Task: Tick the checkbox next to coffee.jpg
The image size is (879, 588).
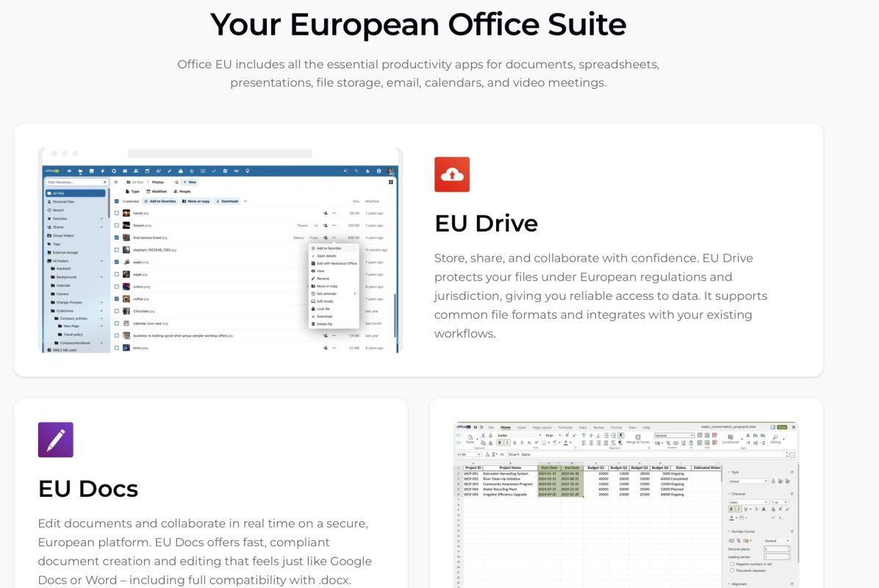Action: tap(116, 298)
